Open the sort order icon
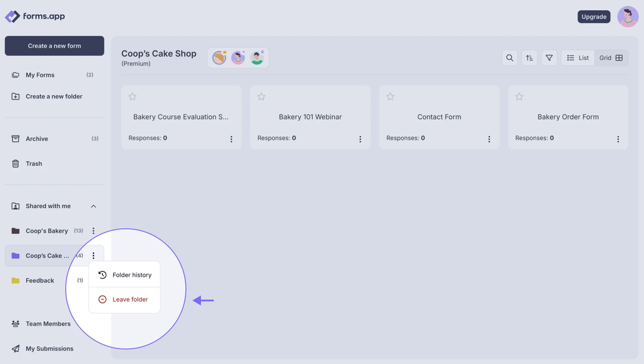Image resolution: width=644 pixels, height=364 pixels. (529, 58)
